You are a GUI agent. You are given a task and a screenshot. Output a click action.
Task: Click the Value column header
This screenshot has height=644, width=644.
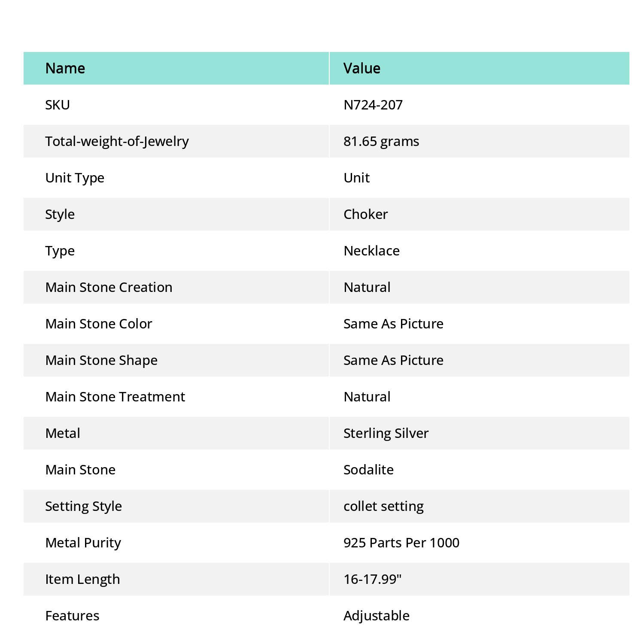[361, 68]
